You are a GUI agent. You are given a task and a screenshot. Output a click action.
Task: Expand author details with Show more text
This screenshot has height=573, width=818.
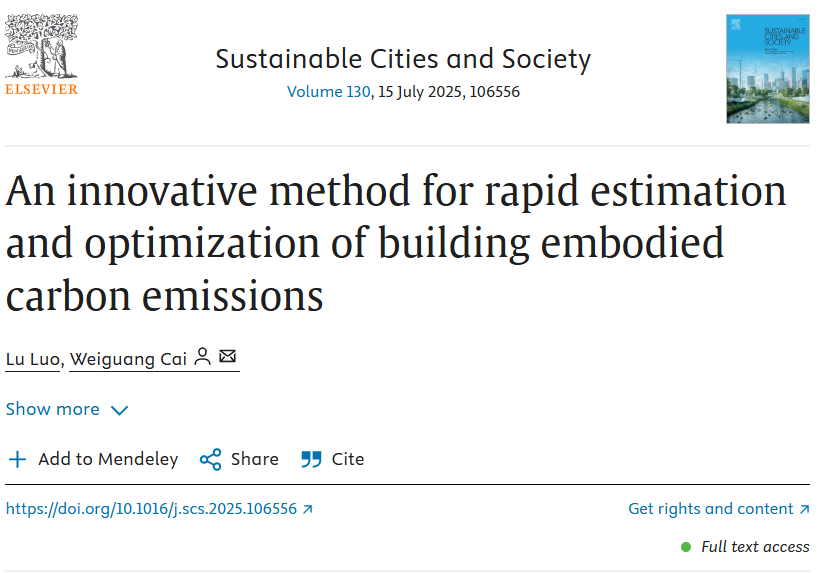[53, 409]
